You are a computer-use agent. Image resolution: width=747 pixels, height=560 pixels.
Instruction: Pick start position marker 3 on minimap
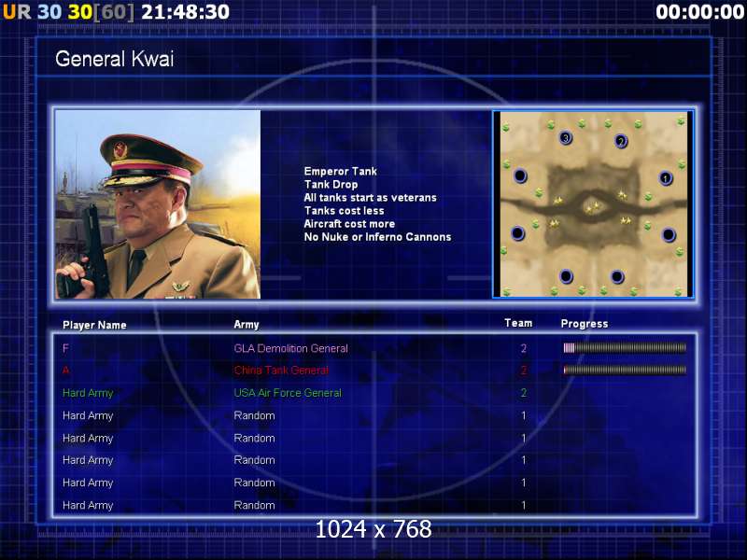566,138
